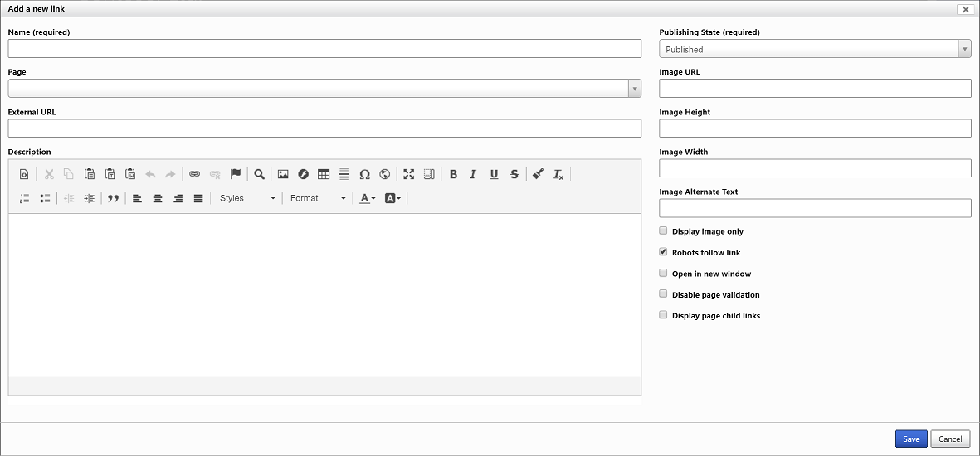Click the Redo arrow
Screen dimensions: 980x456
170,174
